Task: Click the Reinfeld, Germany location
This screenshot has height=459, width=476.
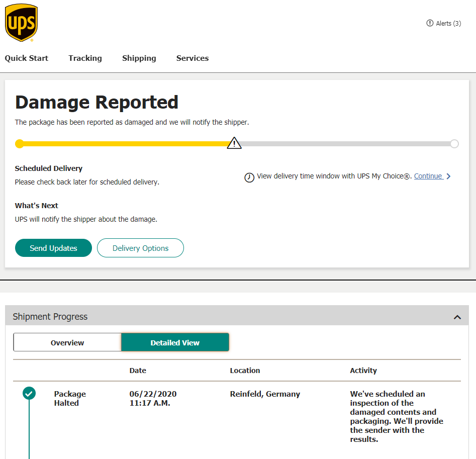Action: tap(265, 394)
